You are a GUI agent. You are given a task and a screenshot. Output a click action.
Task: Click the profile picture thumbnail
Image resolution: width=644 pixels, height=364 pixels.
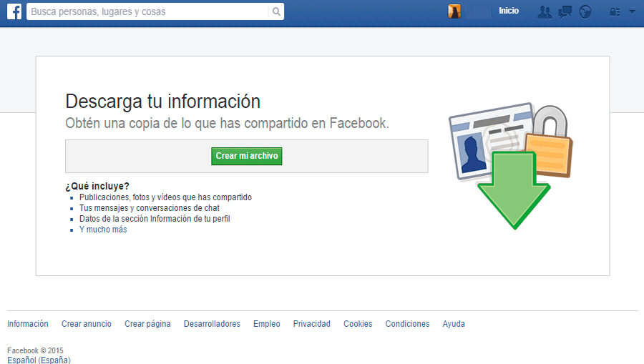[454, 11]
